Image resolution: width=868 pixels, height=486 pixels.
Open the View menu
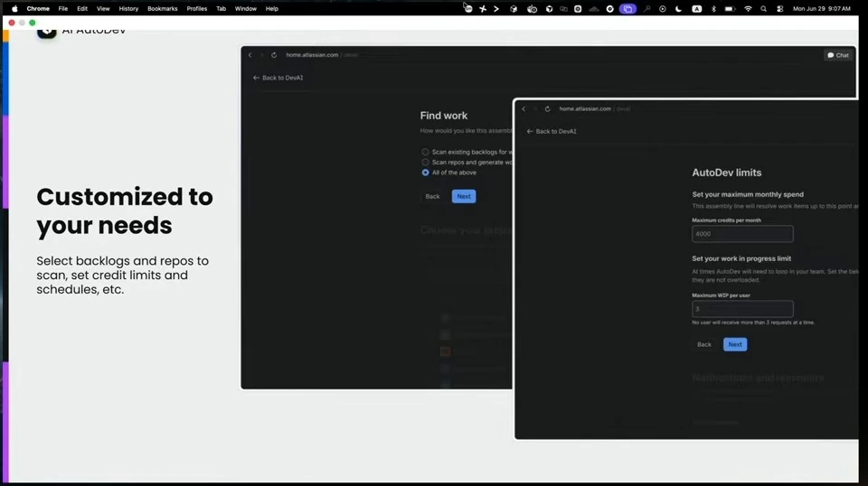pos(103,9)
